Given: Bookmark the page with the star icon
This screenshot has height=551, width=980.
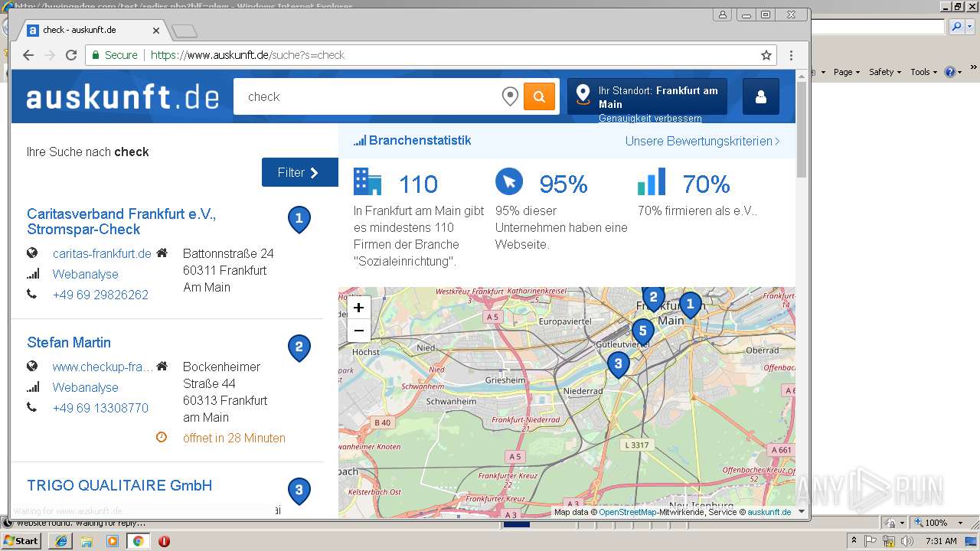Looking at the screenshot, I should tap(766, 55).
